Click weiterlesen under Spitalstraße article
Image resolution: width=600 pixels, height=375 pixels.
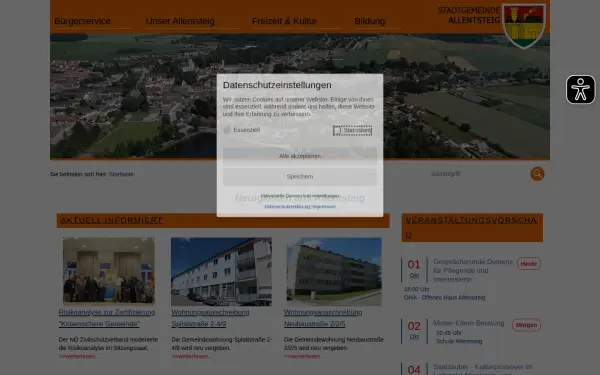190,356
